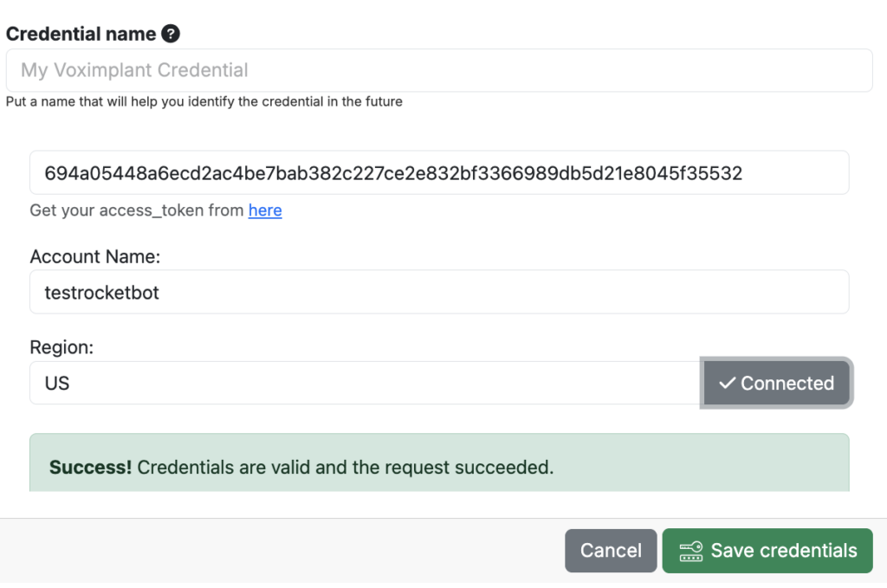Click the key icon on Save credentials
This screenshot has width=887, height=588.
pos(690,551)
